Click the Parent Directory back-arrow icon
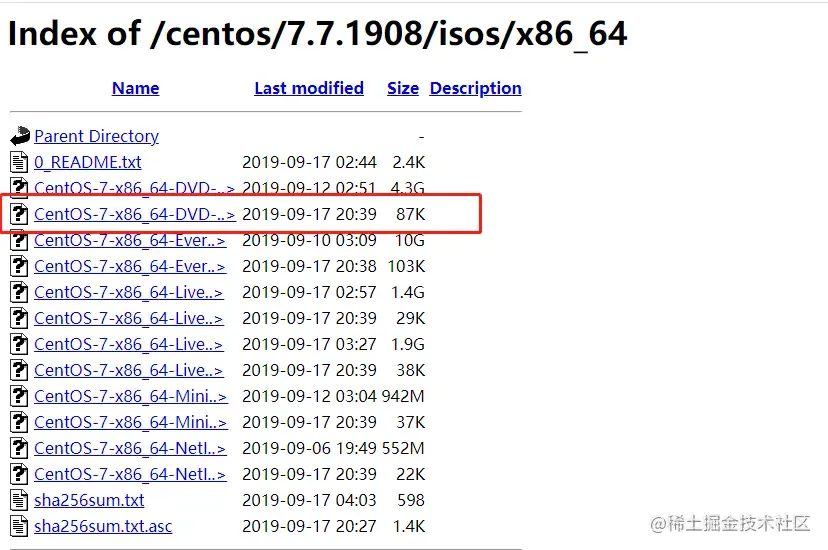This screenshot has height=550, width=828. pos(20,136)
